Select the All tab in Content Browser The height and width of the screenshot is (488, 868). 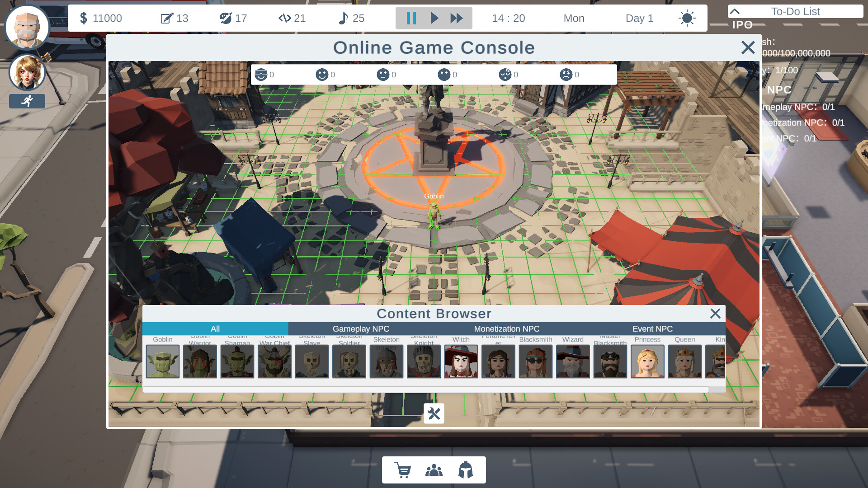215,328
